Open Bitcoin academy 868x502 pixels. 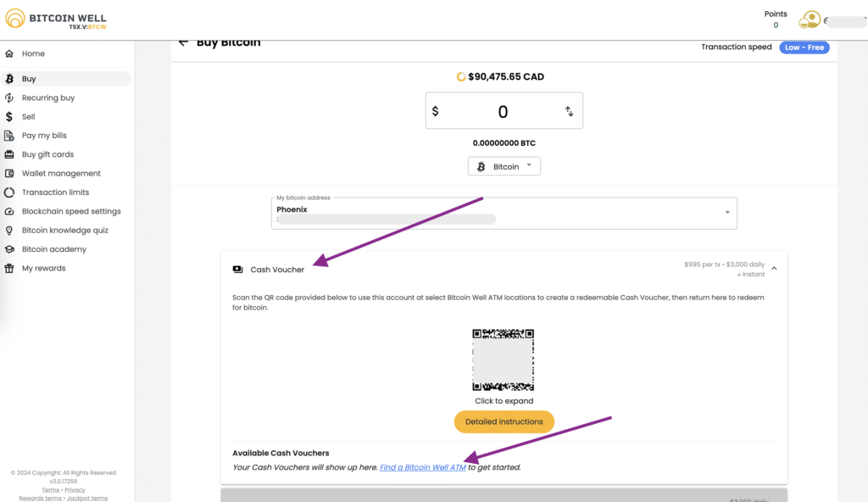(x=54, y=249)
